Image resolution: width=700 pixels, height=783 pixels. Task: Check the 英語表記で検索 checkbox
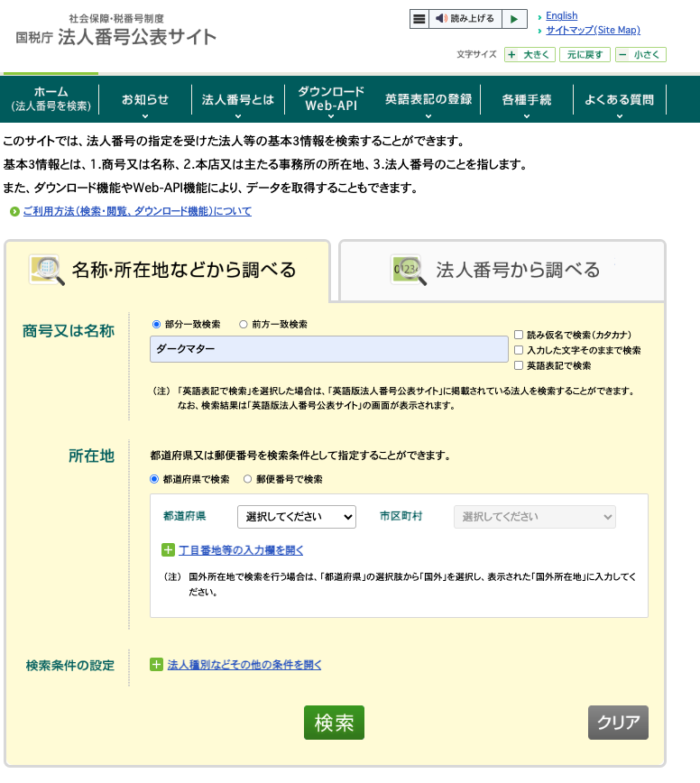pyautogui.click(x=519, y=365)
